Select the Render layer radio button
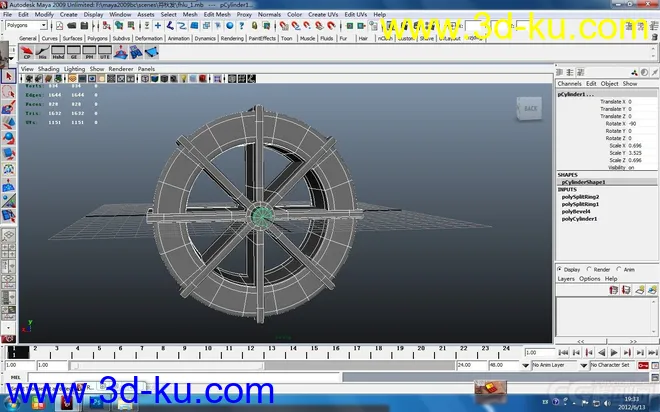 [x=589, y=269]
